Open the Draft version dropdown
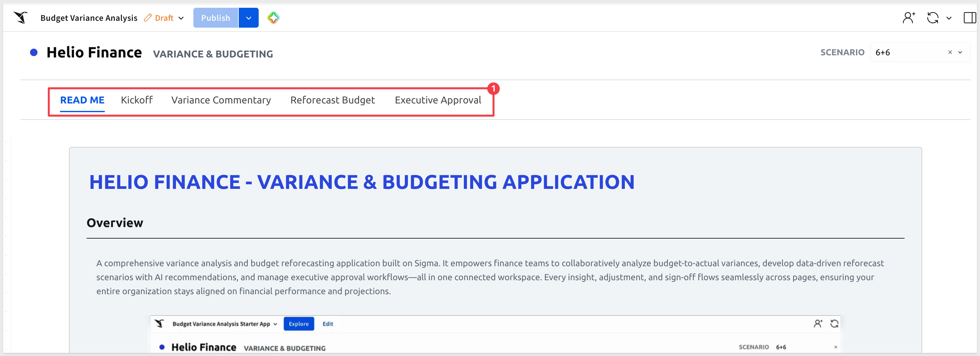This screenshot has height=356, width=980. pos(181,18)
